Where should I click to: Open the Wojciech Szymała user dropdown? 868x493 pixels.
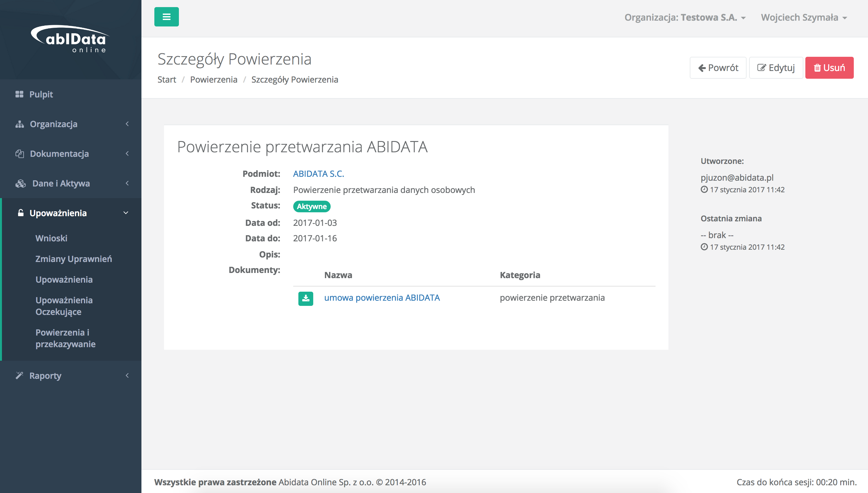coord(804,17)
